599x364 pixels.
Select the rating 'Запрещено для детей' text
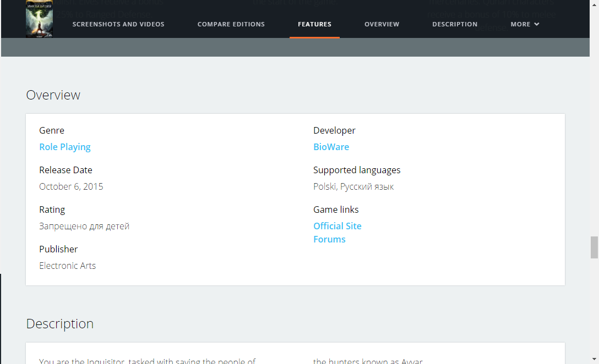(x=84, y=226)
